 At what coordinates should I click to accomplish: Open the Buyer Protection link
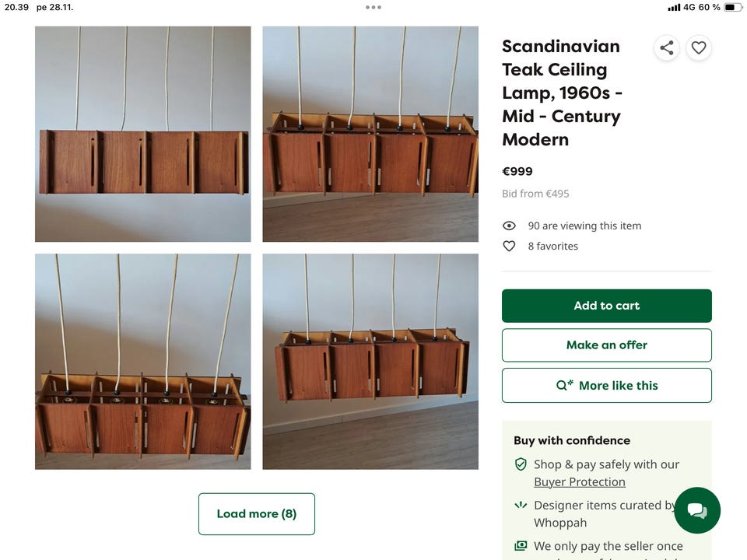(x=580, y=482)
